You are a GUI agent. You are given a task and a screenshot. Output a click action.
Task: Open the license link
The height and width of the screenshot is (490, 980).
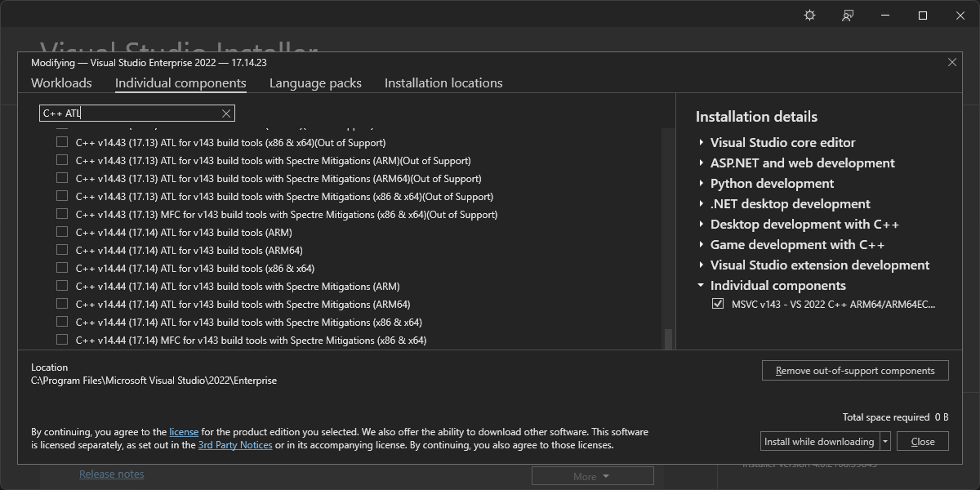pos(184,432)
